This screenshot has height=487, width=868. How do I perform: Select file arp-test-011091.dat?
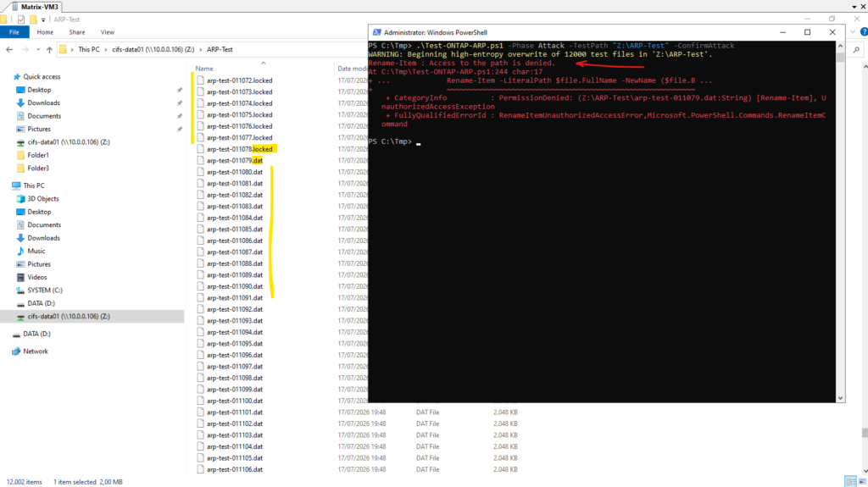click(x=235, y=298)
